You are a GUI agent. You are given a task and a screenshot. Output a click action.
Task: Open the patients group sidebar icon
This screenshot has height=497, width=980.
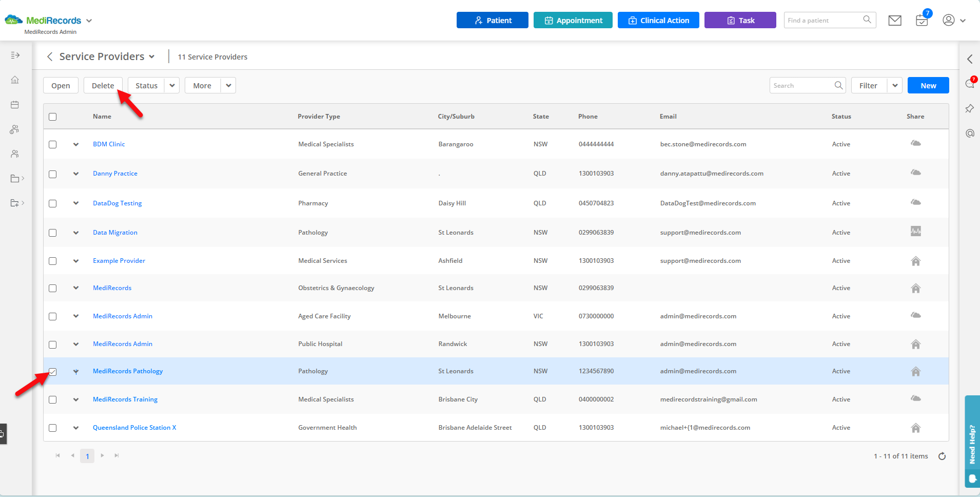click(x=15, y=129)
